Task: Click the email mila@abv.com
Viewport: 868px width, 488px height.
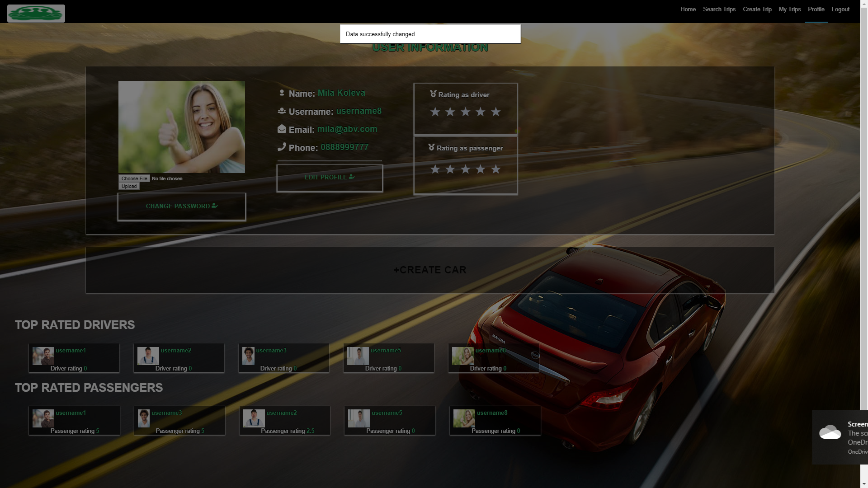Action: point(347,129)
